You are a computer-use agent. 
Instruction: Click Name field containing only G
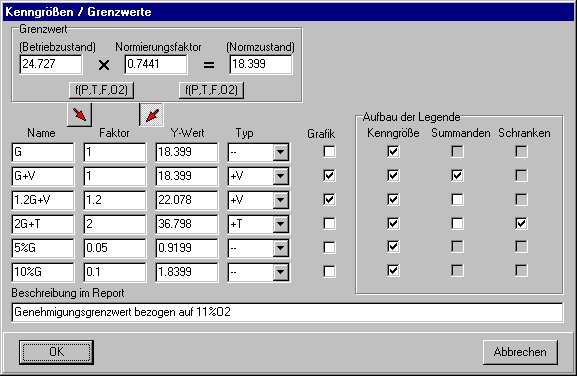(x=43, y=152)
